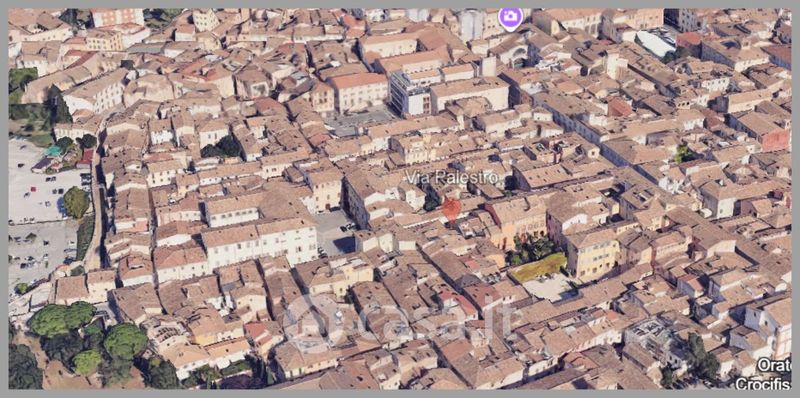
Task: Click the teal canopy near the parking lot
Action: (54, 151)
